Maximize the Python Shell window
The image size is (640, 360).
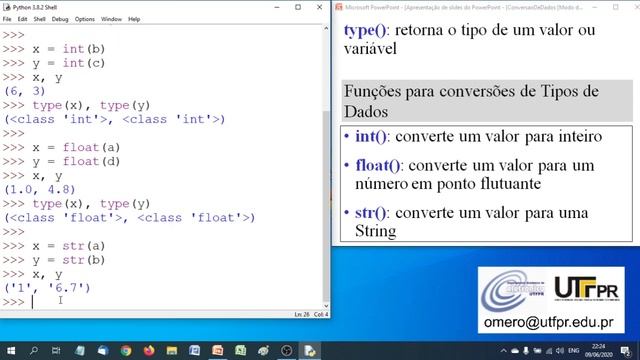[298, 7]
